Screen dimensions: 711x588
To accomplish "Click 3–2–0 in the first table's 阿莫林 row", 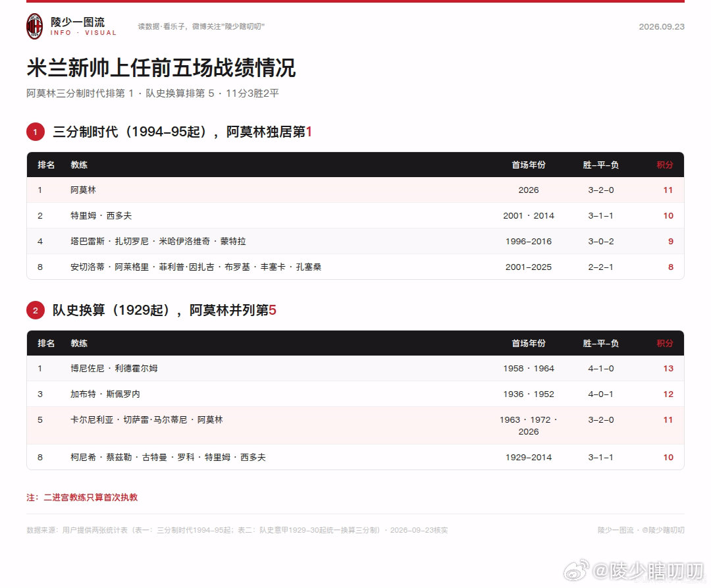I will click(601, 190).
